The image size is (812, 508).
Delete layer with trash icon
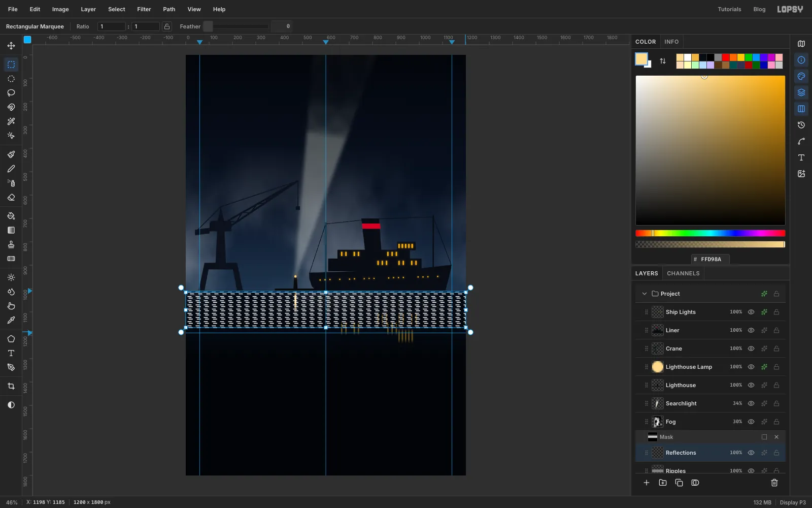tap(774, 483)
